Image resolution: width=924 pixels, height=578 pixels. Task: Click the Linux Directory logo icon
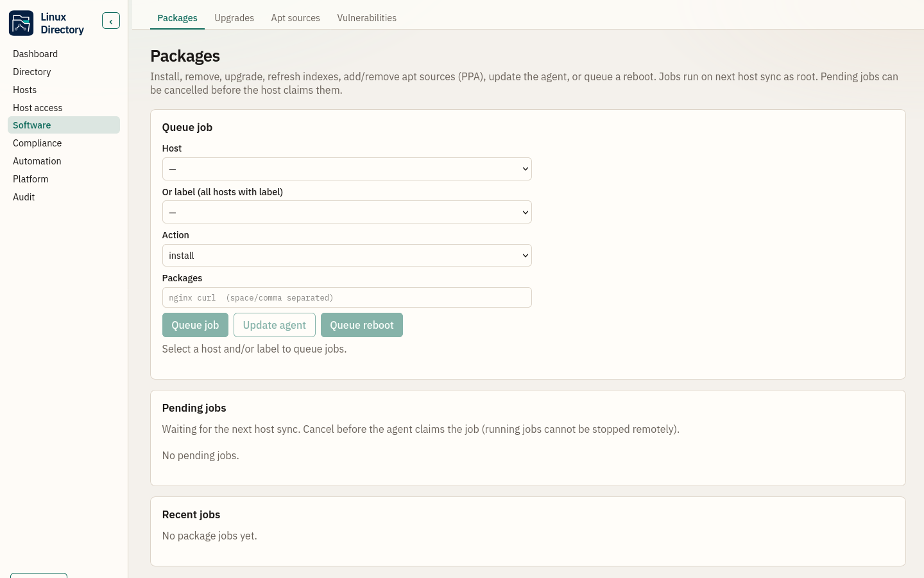point(21,23)
